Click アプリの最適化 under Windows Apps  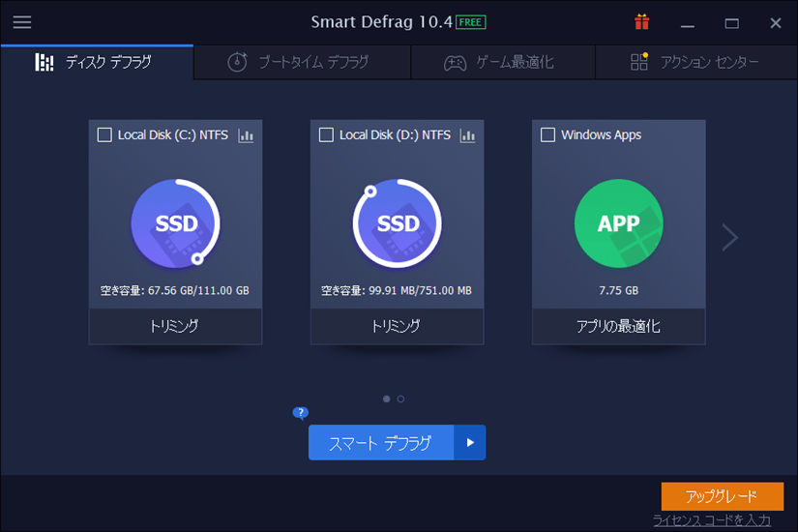[618, 326]
